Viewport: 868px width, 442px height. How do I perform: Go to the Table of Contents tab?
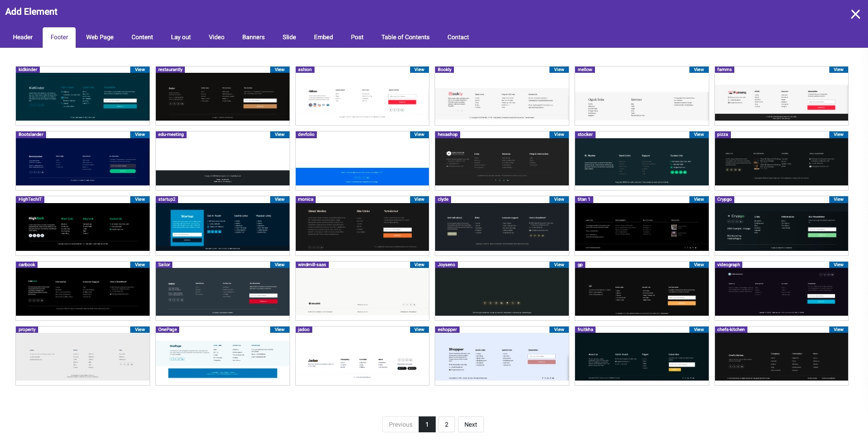pyautogui.click(x=405, y=38)
